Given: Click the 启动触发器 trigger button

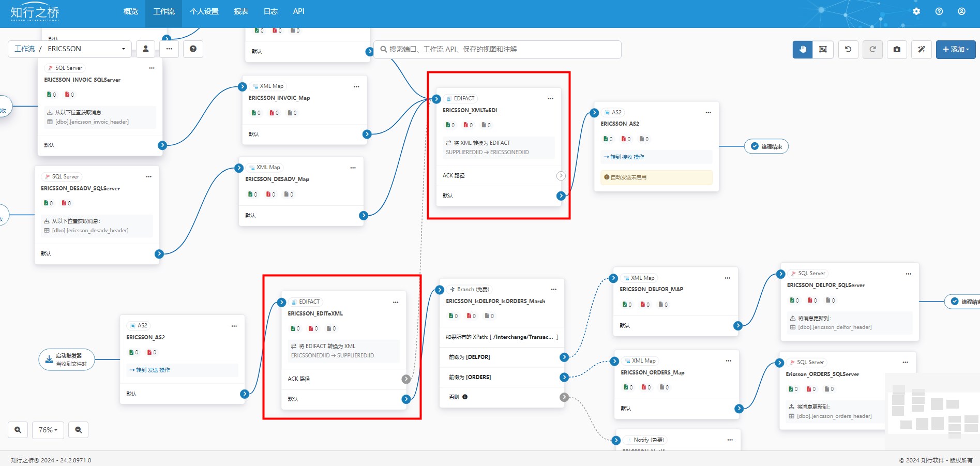Looking at the screenshot, I should pos(67,359).
